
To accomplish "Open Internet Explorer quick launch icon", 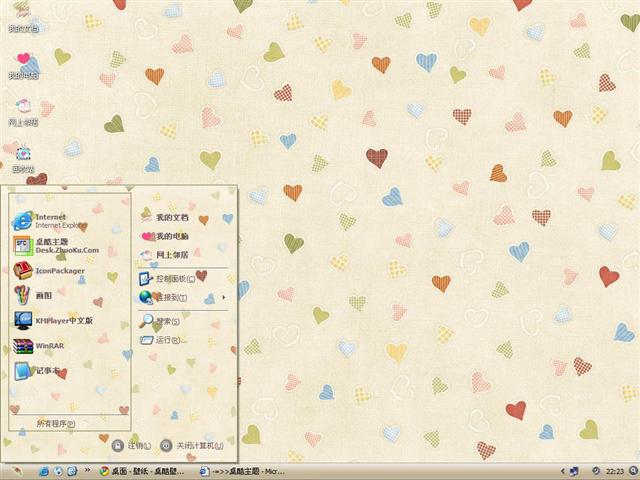I will pos(44,472).
